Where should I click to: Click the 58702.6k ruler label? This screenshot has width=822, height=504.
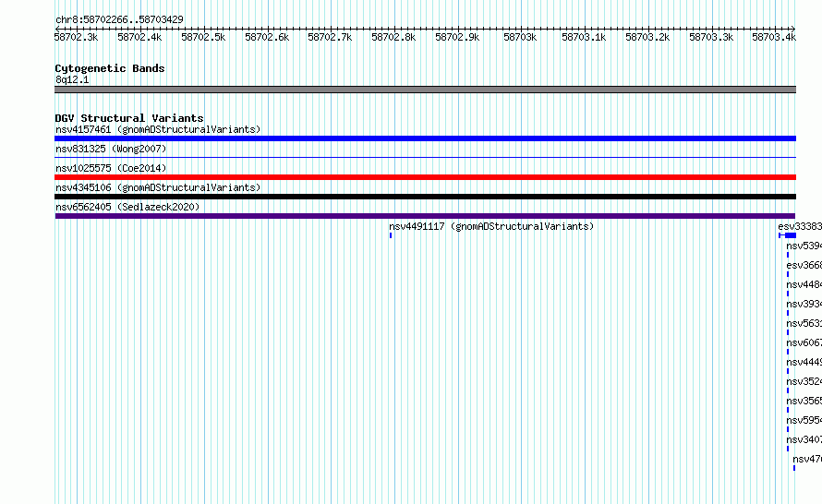(267, 37)
